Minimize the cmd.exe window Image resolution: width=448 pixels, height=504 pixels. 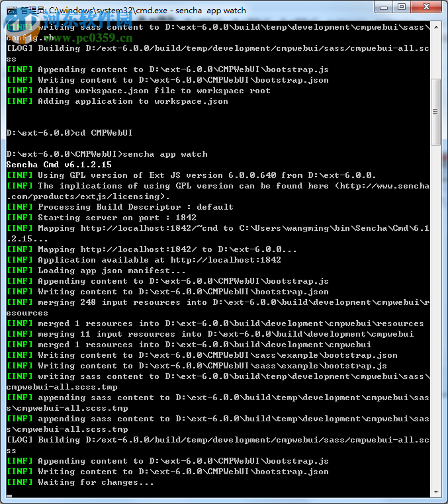[383, 7]
